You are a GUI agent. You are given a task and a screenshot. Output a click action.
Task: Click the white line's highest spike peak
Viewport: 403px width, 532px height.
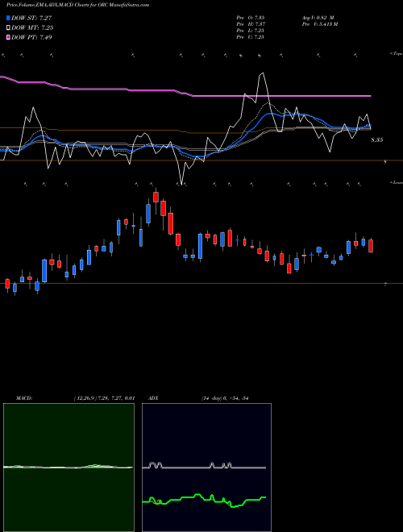(x=261, y=73)
